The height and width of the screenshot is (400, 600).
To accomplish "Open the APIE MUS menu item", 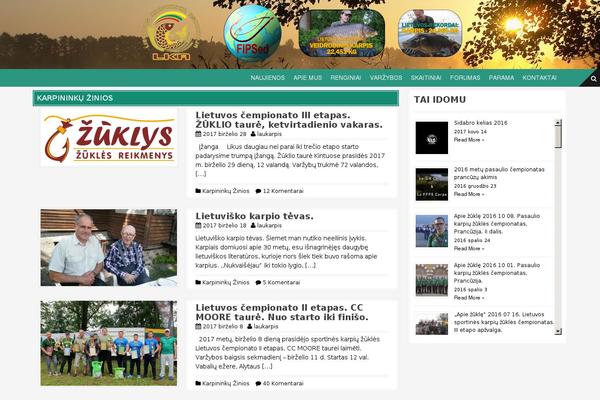I will point(308,78).
